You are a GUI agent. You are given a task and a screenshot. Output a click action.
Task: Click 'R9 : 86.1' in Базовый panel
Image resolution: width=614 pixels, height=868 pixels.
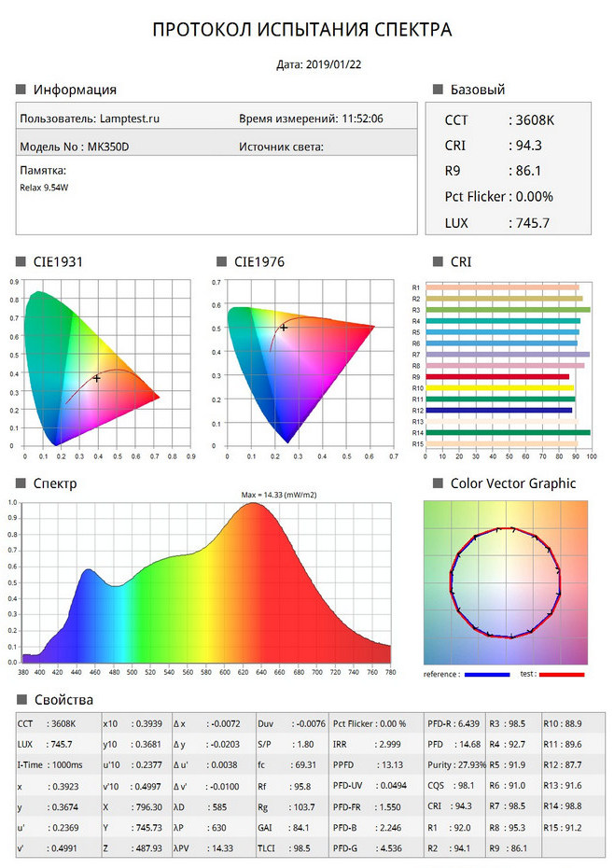tap(493, 171)
